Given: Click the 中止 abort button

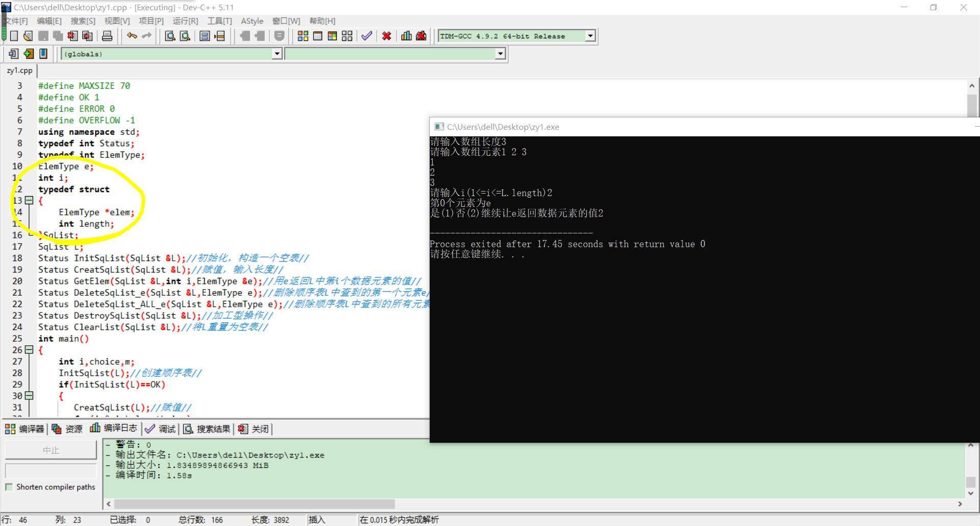Looking at the screenshot, I should [51, 450].
